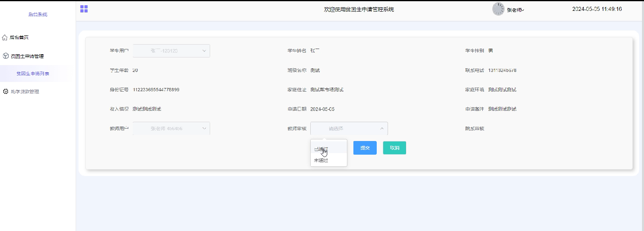Click the cube icon beside 贫困生申请管理

point(6,56)
